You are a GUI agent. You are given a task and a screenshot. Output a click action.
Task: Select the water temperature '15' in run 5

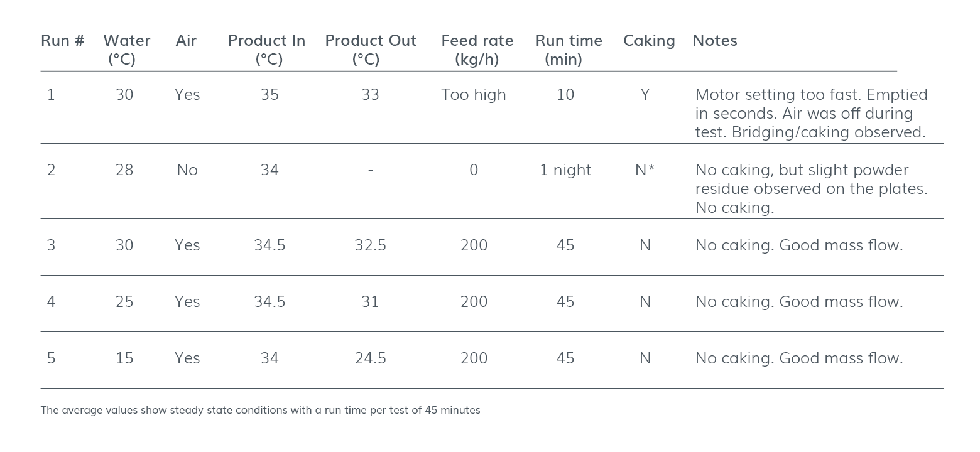coord(124,358)
